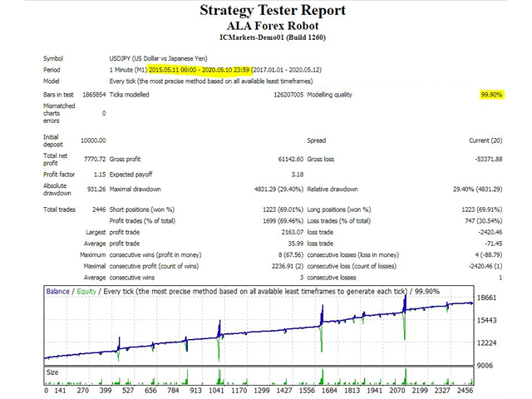Image resolution: width=532 pixels, height=399 pixels.
Task: Click initial deposit value '10000.00'
Action: [x=93, y=140]
